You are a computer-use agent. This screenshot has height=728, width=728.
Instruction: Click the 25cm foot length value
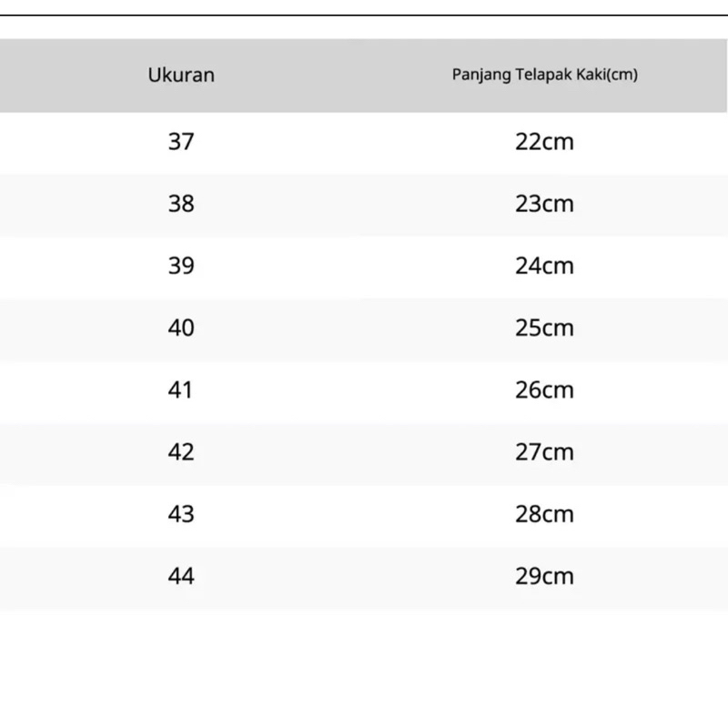coord(544,328)
